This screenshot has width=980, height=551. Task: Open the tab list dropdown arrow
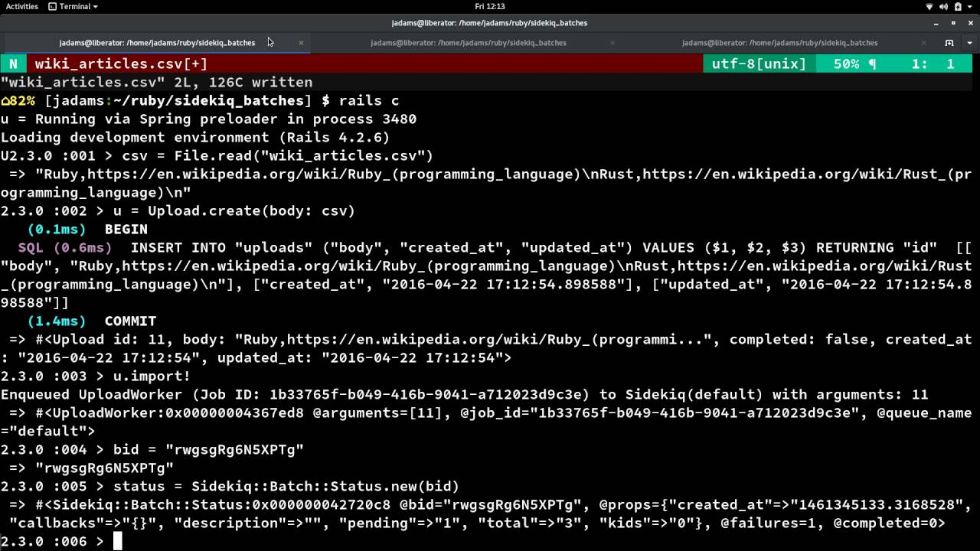(x=969, y=43)
